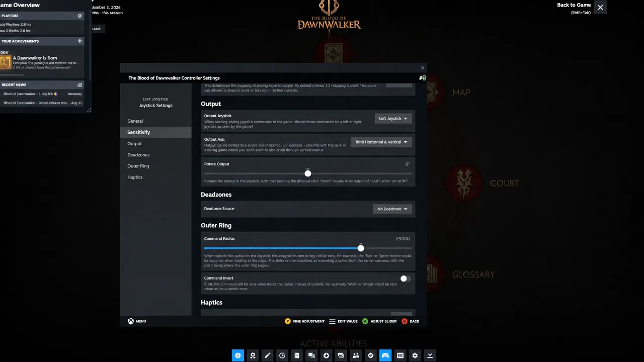644x362 pixels.
Task: Click the Xbox Menu button glyph
Action: tap(130, 321)
